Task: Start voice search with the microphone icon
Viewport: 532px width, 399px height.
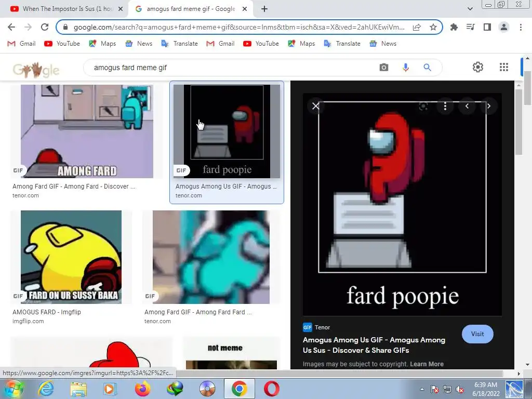Action: [x=405, y=68]
